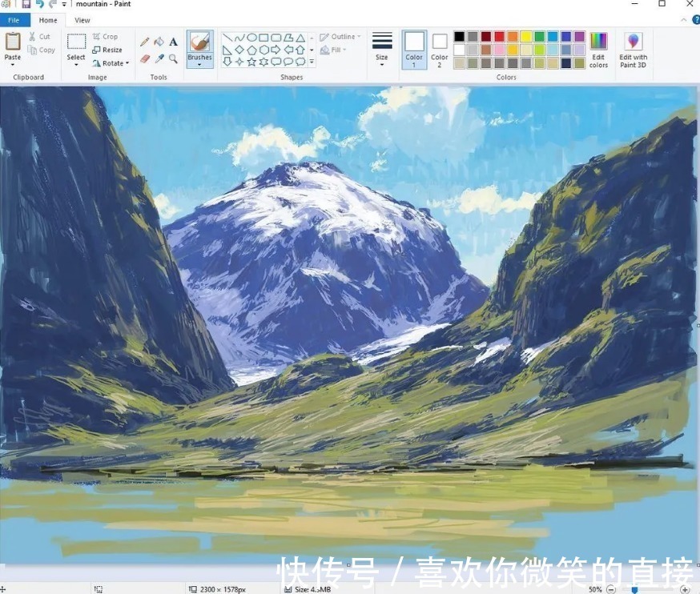Viewport: 700px width, 594px height.
Task: Select the red color swatch
Action: coord(501,36)
